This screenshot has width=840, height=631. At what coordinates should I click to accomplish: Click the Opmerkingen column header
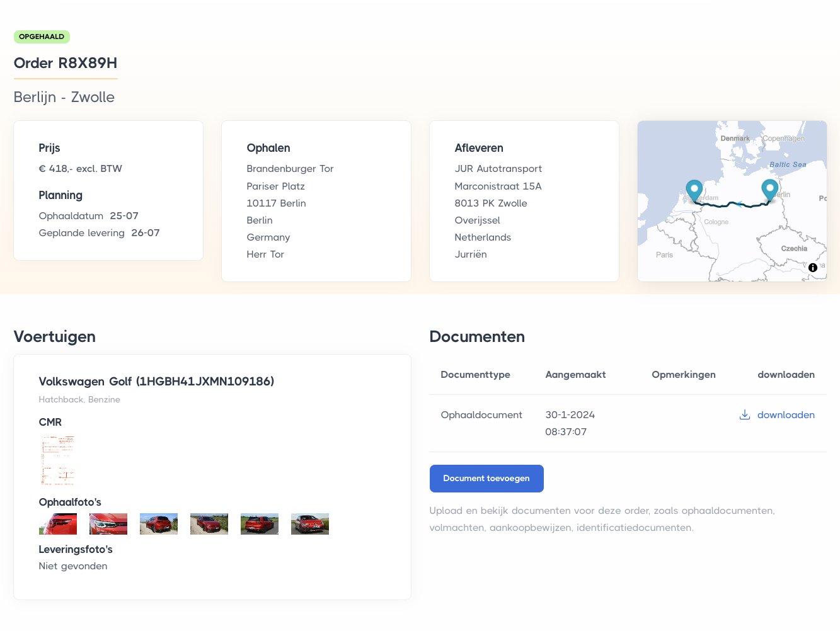(684, 375)
